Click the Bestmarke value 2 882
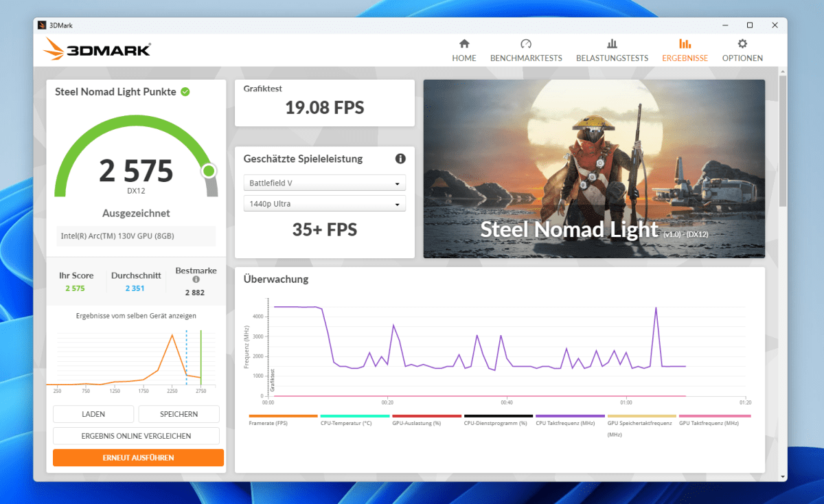Screen dimensions: 824x504 coord(195,293)
